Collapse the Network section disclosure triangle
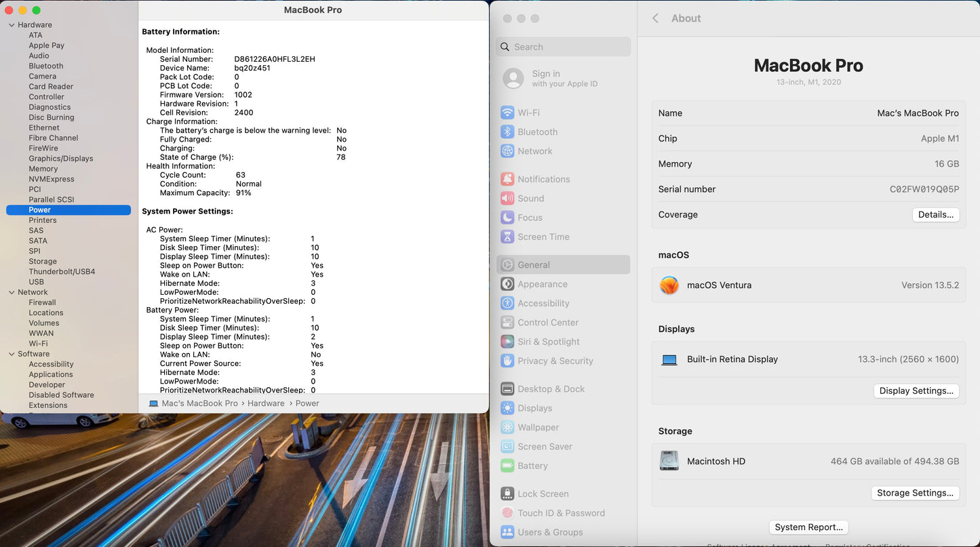 coord(12,292)
